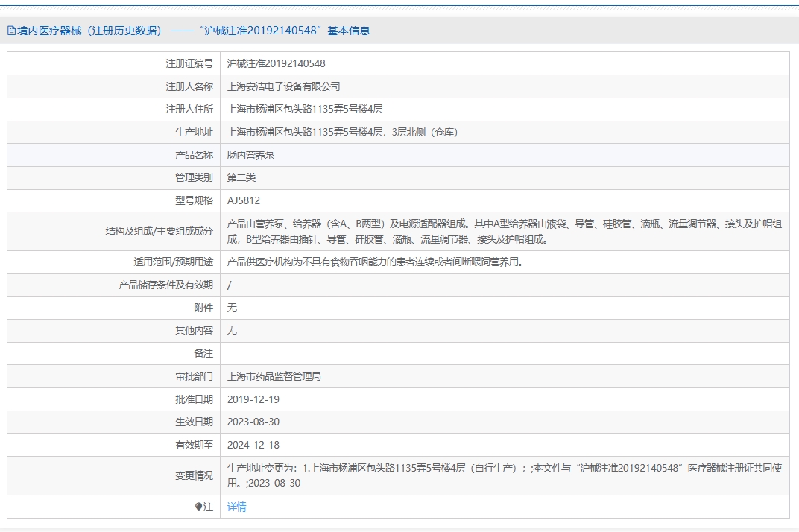Click the 审批部门 label

[x=194, y=376]
